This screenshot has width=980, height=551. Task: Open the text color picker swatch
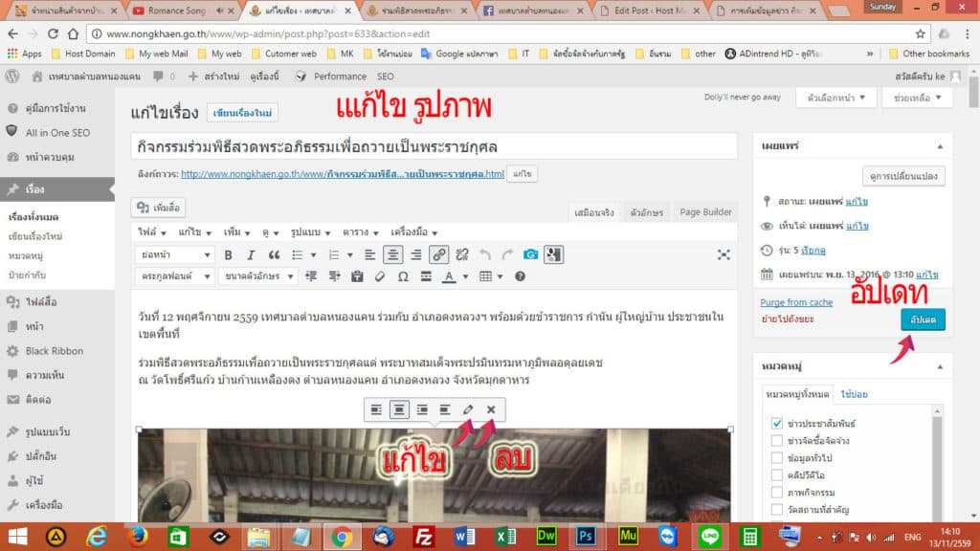tap(450, 276)
